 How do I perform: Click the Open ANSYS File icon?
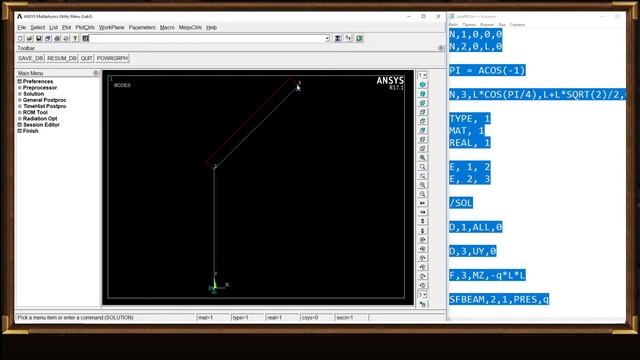coord(29,38)
